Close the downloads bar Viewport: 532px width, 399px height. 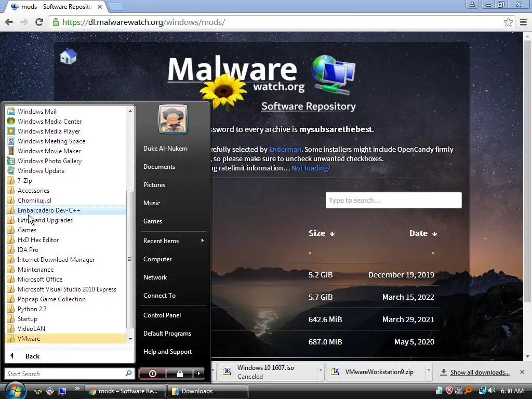[522, 372]
